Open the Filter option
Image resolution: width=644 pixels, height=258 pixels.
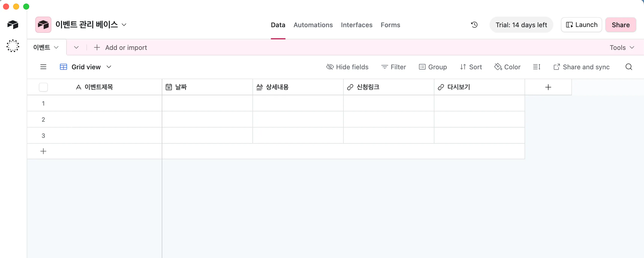(394, 67)
